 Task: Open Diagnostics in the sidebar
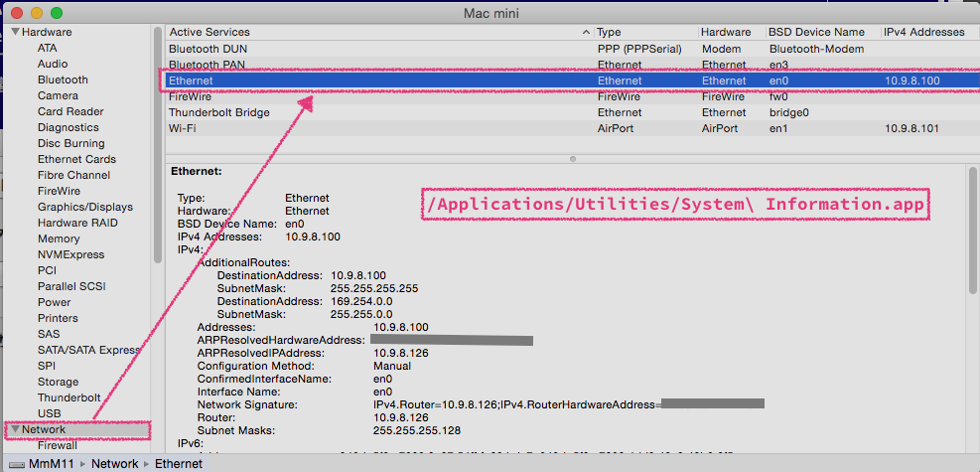[x=69, y=127]
